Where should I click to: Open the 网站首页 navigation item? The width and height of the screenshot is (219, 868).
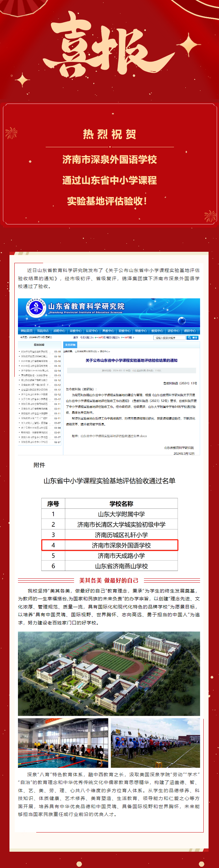[x=27, y=331]
